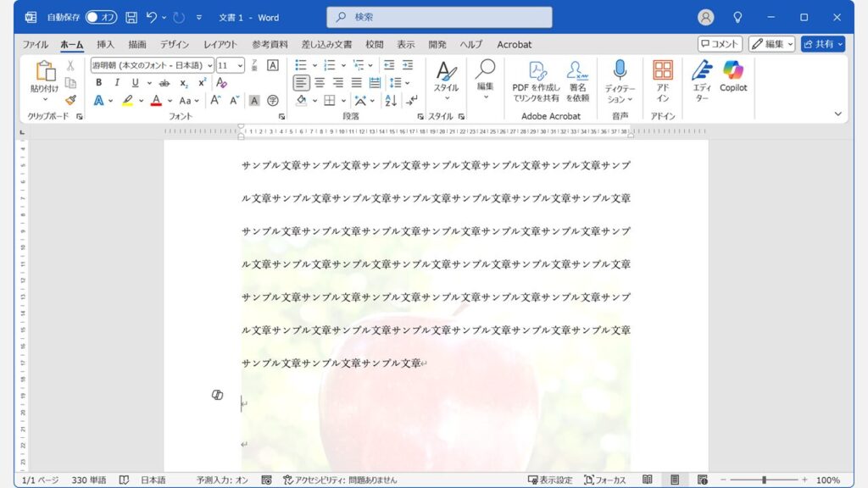Center align text
Screen dimensions: 868x488
click(320, 83)
